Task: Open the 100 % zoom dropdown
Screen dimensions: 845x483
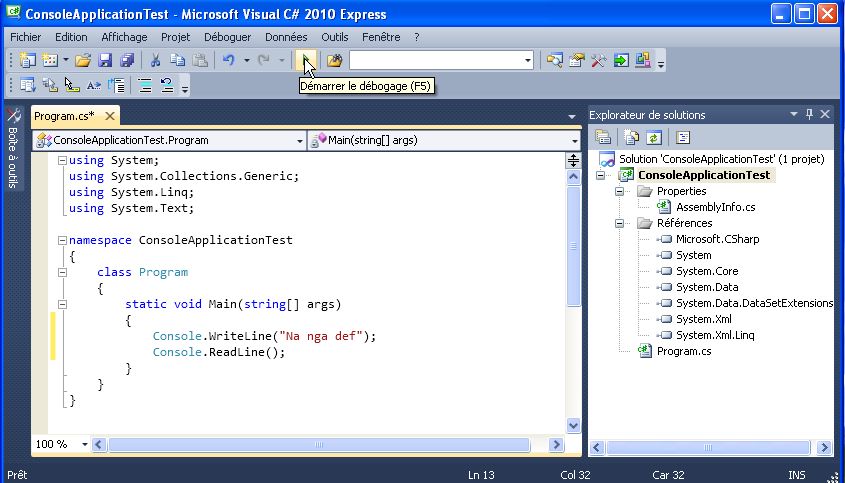Action: pyautogui.click(x=85, y=445)
